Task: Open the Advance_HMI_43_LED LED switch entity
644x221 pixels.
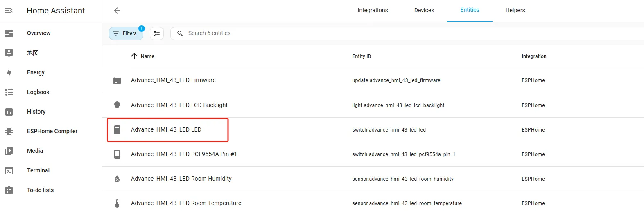Action: tap(166, 130)
